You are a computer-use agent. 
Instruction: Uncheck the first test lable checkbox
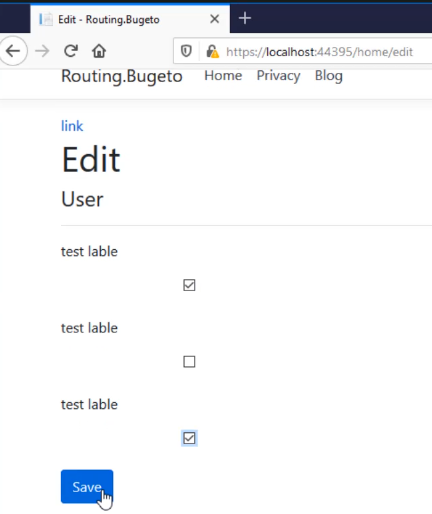point(189,285)
